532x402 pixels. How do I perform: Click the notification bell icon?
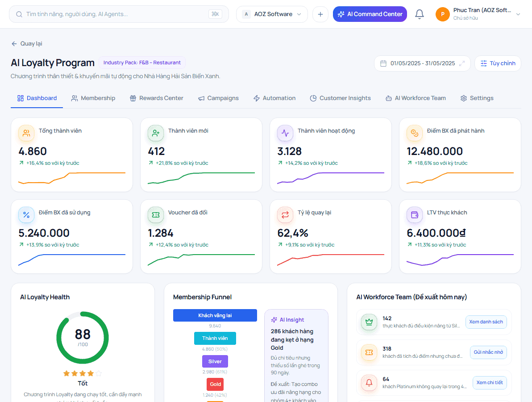point(420,14)
